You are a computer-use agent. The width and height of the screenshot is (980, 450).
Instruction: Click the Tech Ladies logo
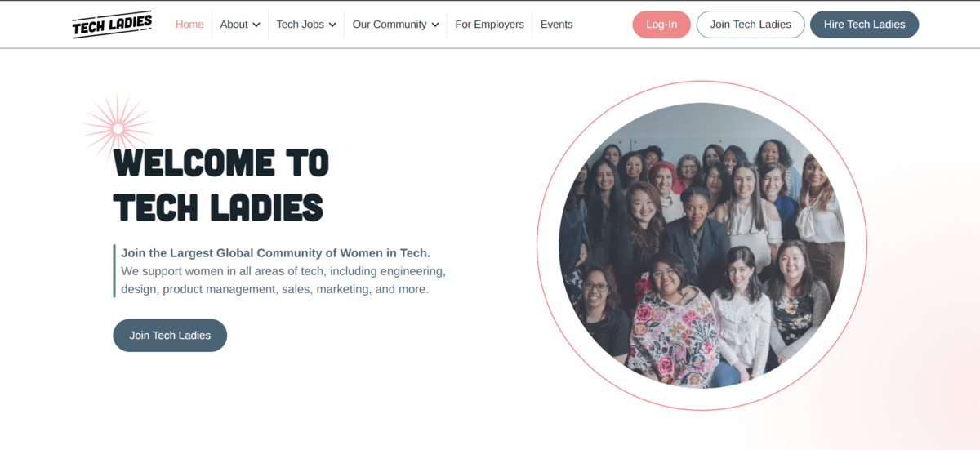[112, 25]
